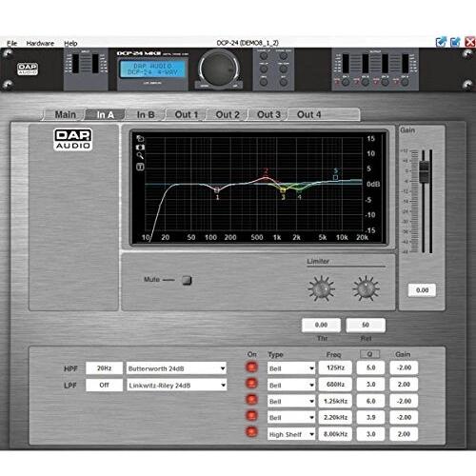Click the camera snapshot icon in graph
The height and width of the screenshot is (476, 476).
coord(140,148)
